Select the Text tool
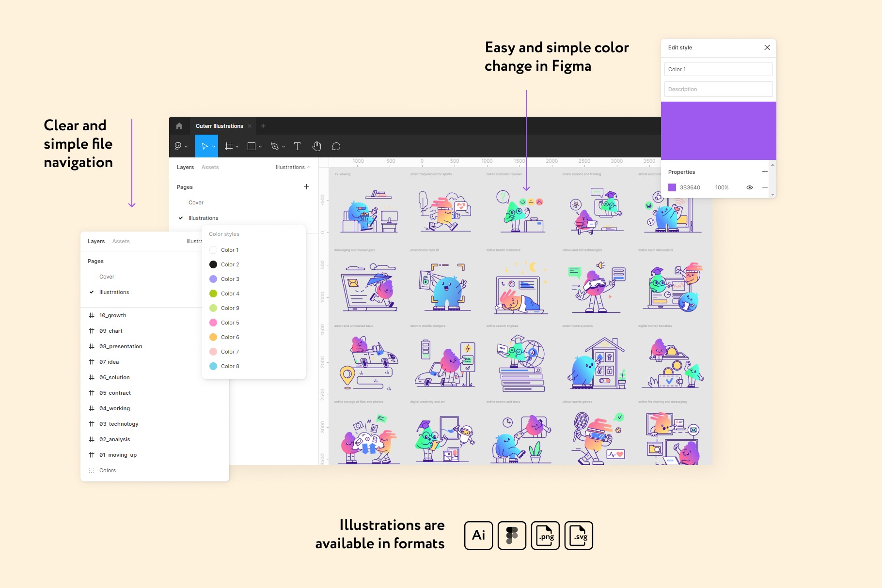 297,146
